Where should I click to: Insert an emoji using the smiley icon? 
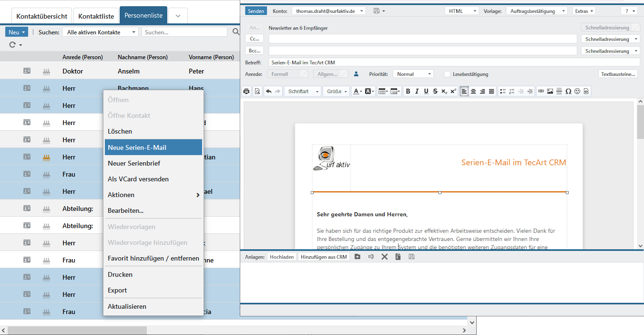577,91
